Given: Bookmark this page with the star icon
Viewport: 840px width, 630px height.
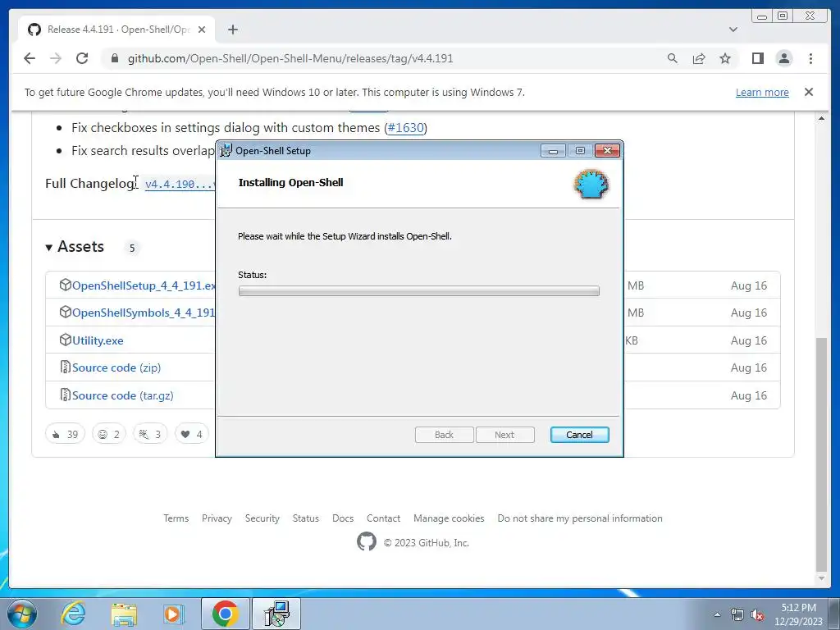Looking at the screenshot, I should pos(725,58).
